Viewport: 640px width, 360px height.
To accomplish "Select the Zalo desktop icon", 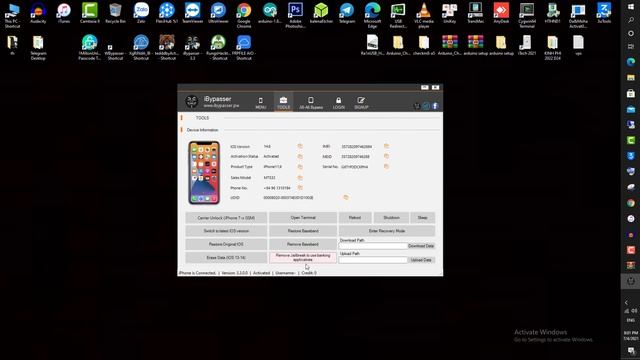I will point(141,13).
